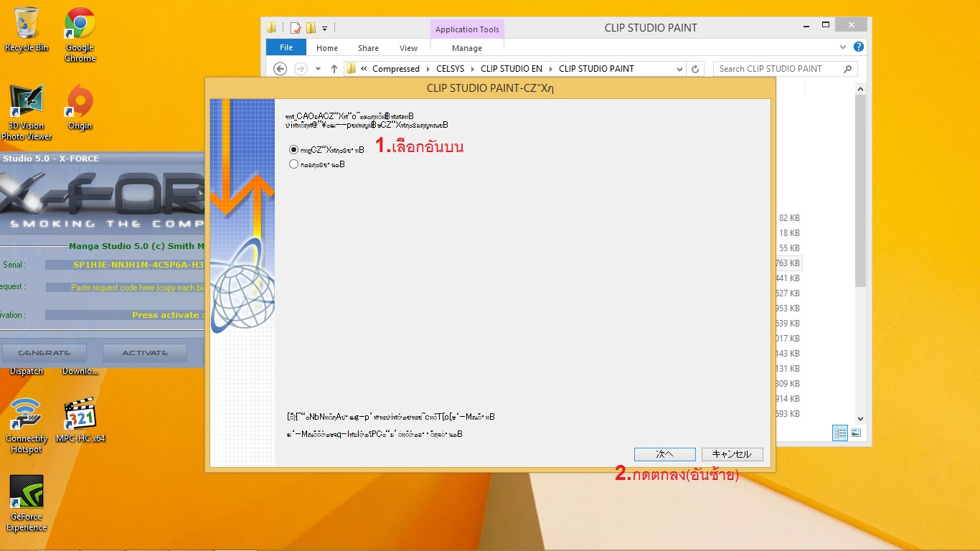Switch to the Share ribbon tab
The width and height of the screenshot is (980, 551).
369,48
